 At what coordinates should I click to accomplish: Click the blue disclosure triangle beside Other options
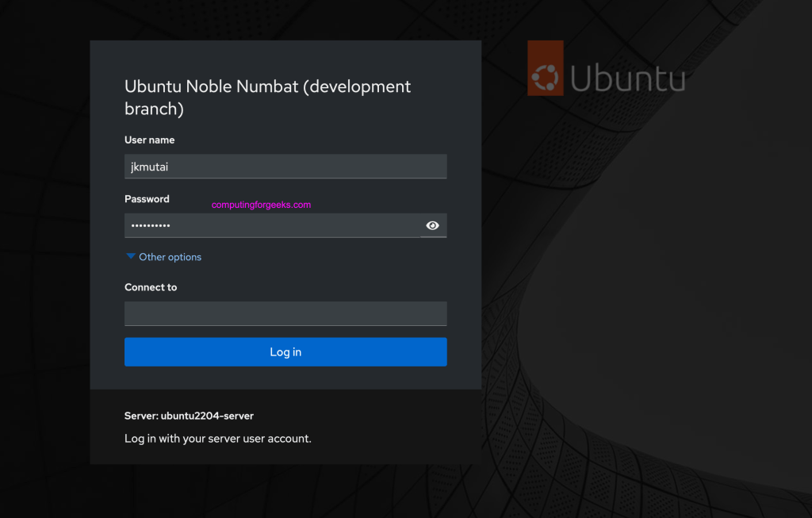pyautogui.click(x=131, y=256)
